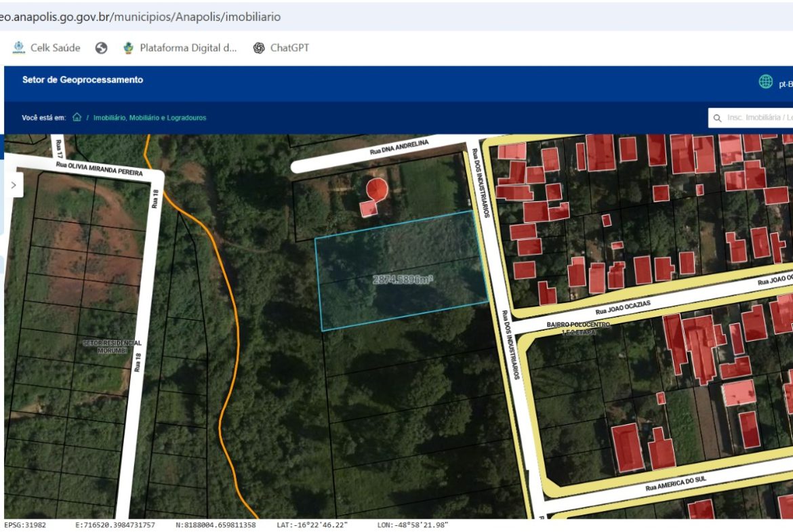
Task: Click the browser address bar URL
Action: coord(142,17)
